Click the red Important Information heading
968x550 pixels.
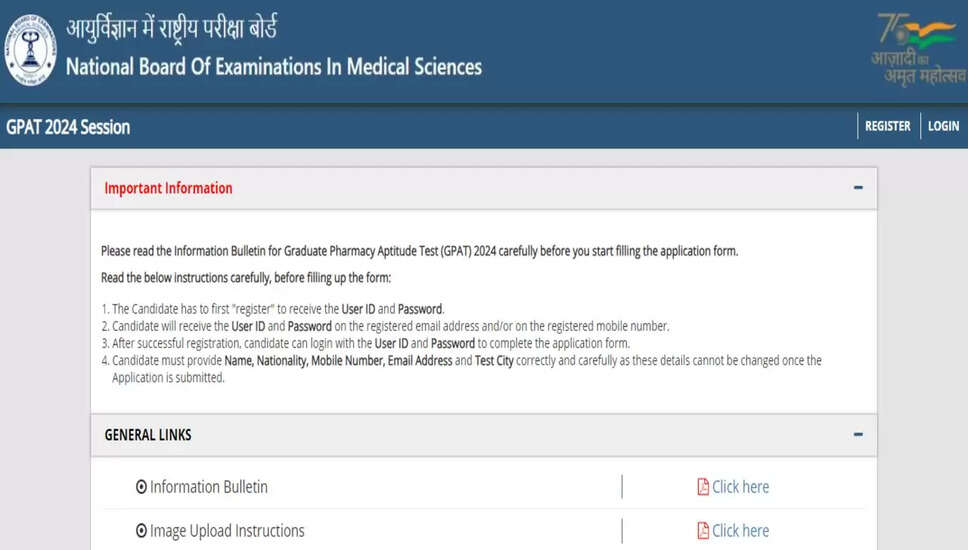click(x=168, y=188)
